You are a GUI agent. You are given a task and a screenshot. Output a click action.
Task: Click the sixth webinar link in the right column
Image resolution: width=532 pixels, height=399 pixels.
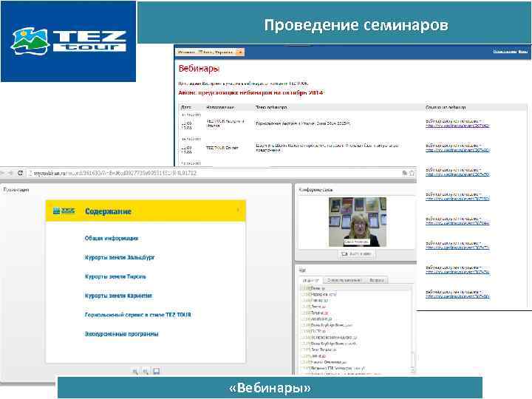point(457,248)
